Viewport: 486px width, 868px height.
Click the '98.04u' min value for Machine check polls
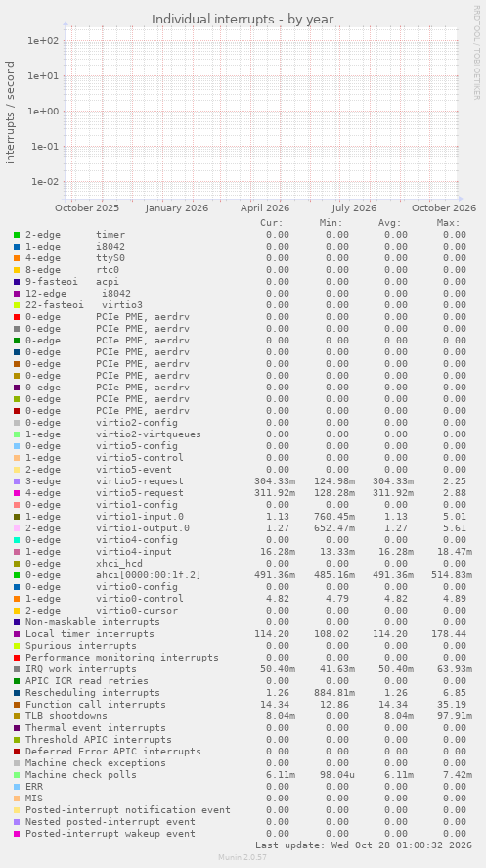tap(337, 775)
